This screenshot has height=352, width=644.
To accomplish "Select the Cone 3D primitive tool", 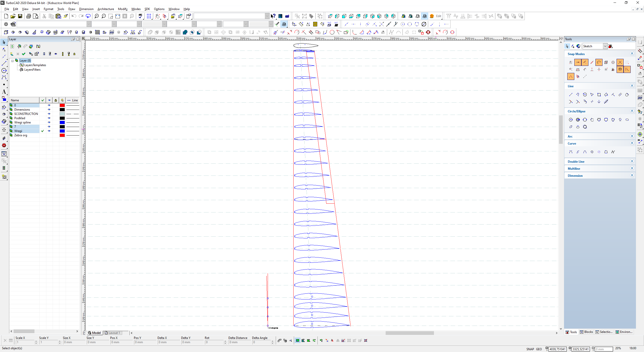I will [34, 32].
